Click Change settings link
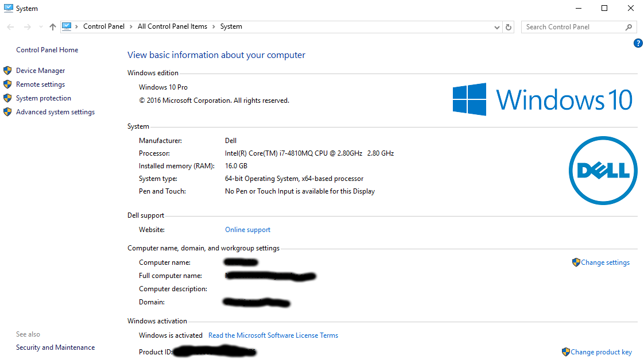The image size is (644, 363). (605, 262)
